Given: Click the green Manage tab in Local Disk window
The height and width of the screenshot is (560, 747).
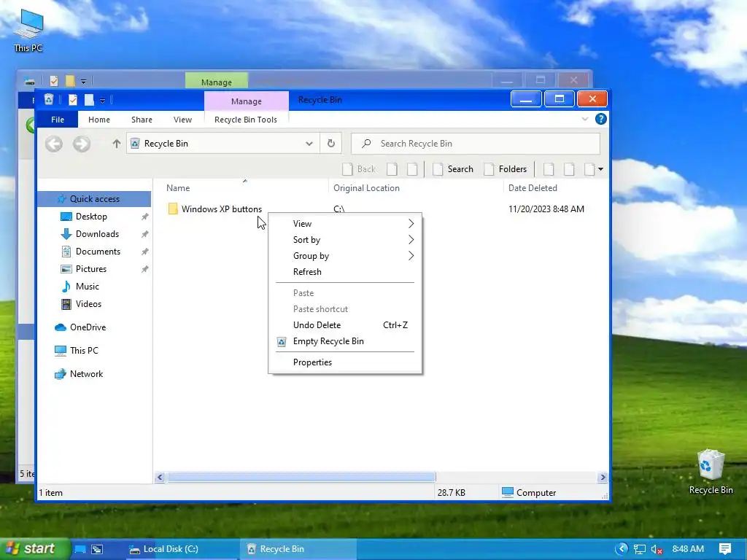Looking at the screenshot, I should (216, 82).
